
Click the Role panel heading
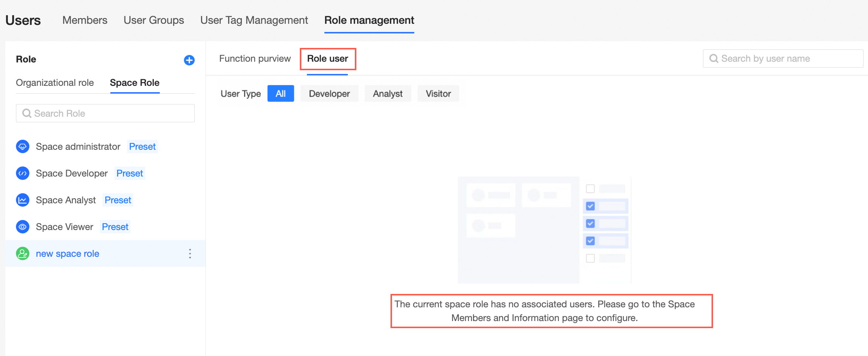click(26, 59)
